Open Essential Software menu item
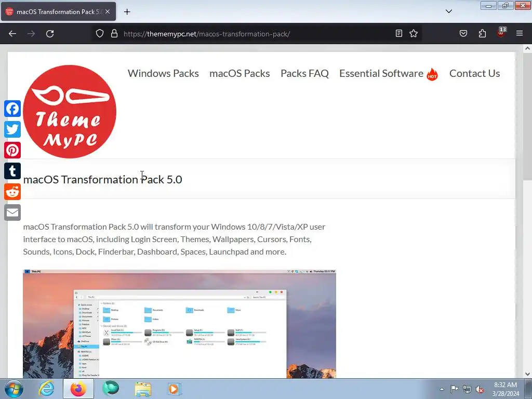 click(389, 74)
